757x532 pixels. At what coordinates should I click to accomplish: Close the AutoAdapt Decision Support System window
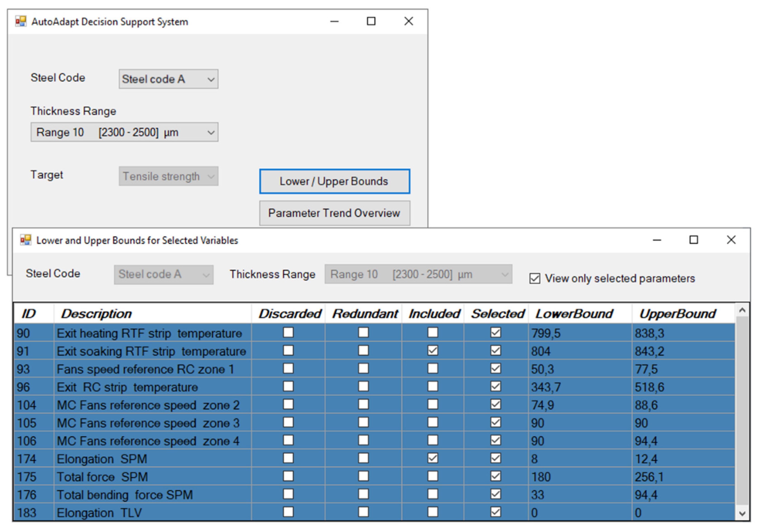(x=409, y=21)
